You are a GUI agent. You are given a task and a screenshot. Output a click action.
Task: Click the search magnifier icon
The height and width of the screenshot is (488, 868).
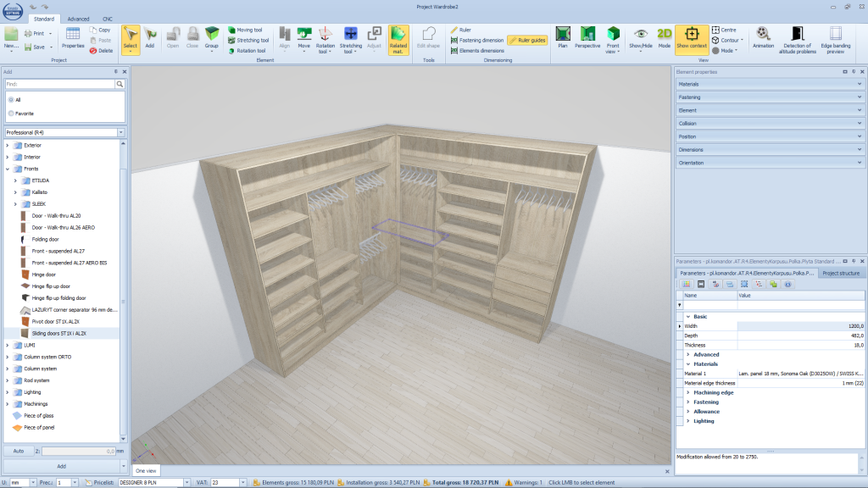[x=120, y=84]
